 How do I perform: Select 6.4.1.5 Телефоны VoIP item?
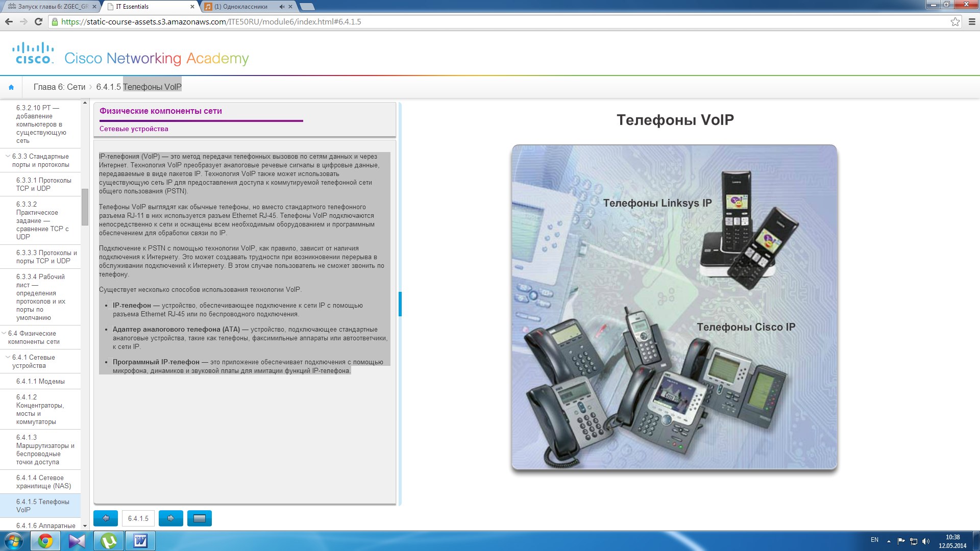[x=41, y=506]
